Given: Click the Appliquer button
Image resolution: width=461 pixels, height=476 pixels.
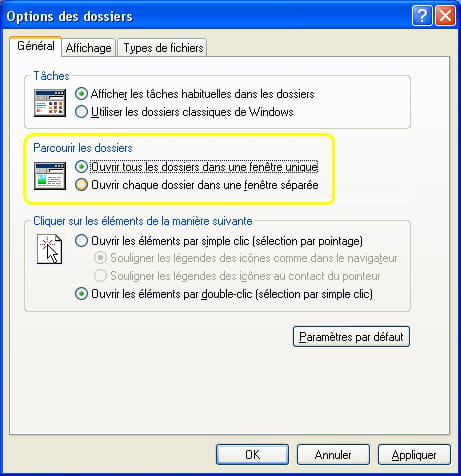Looking at the screenshot, I should tap(414, 455).
